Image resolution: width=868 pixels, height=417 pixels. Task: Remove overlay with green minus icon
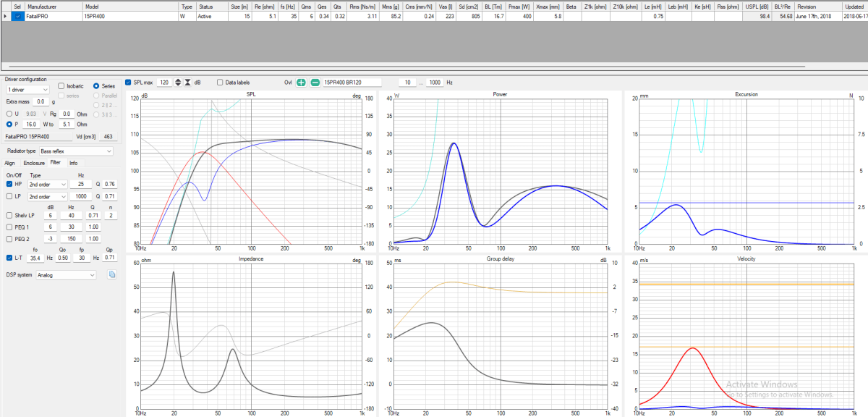click(x=315, y=83)
